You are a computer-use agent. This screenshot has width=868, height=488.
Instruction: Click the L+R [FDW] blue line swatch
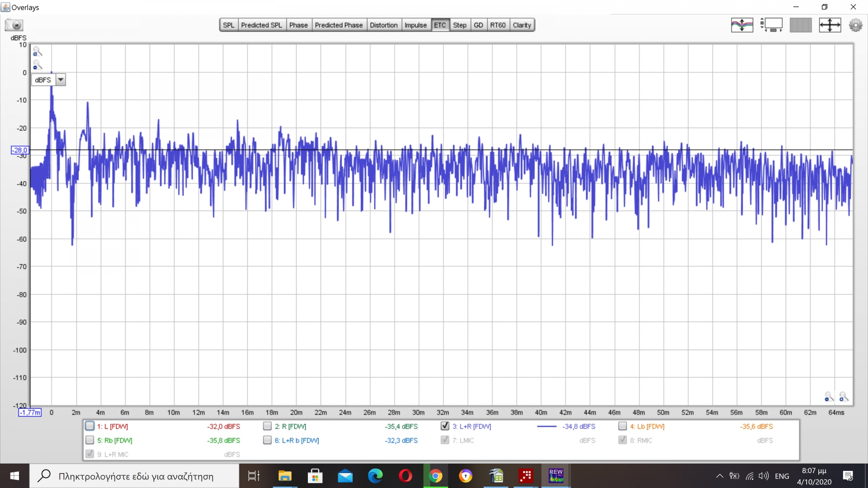point(547,427)
